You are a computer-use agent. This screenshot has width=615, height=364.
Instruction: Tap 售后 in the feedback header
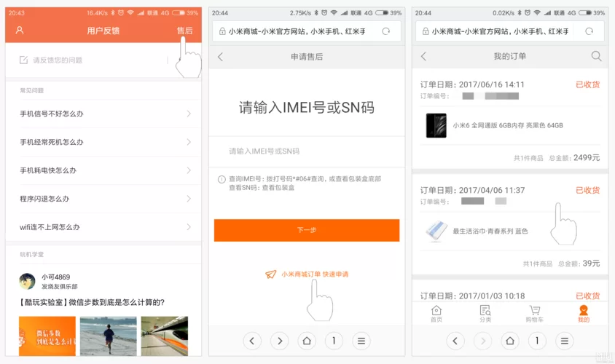tap(184, 31)
